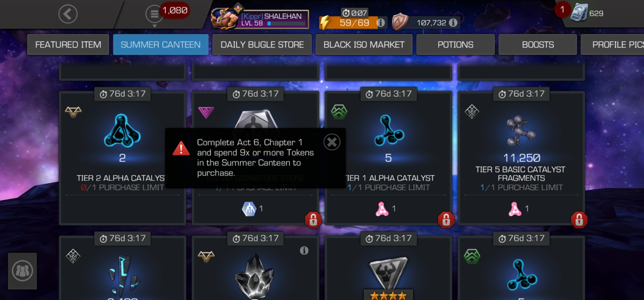Open the Black ISO Market tab
644x300 pixels.
pos(364,44)
